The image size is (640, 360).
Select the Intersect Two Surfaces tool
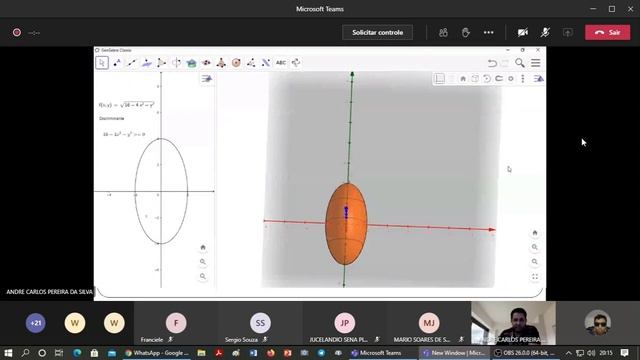click(x=191, y=62)
